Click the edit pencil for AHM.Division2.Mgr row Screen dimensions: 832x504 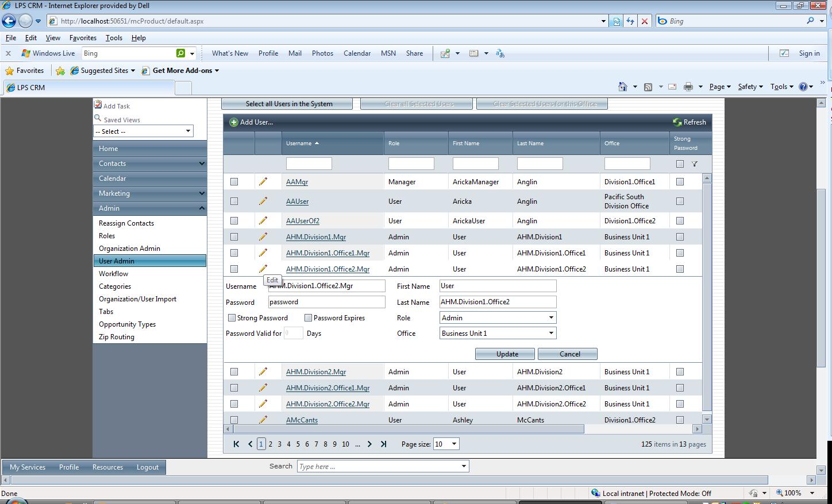(263, 371)
